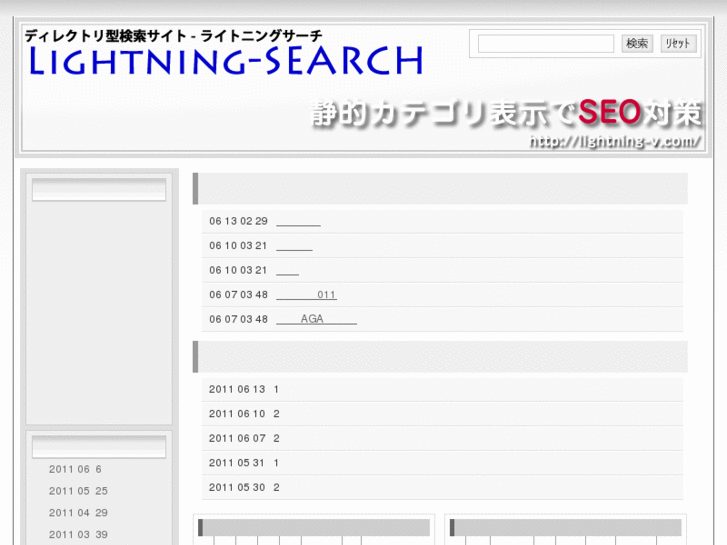Open the 静的カテゴリ表示でSEO対策 banner
Screen dimensions: 727x545
(x=506, y=113)
